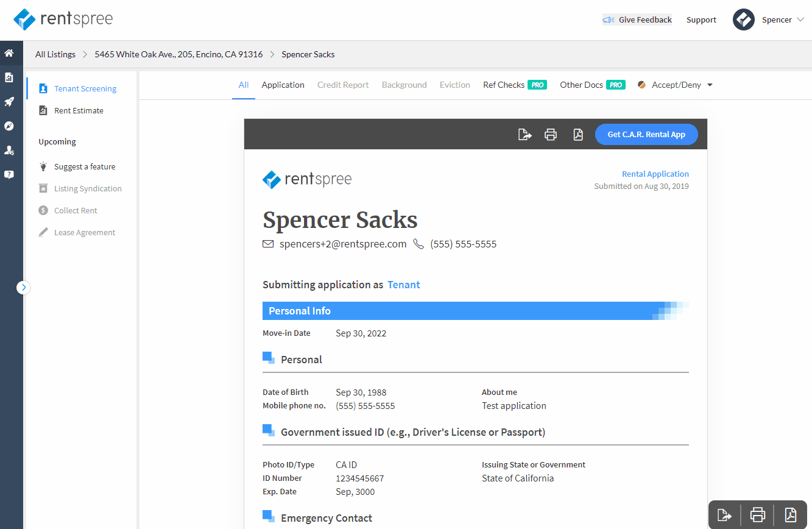Image resolution: width=812 pixels, height=529 pixels.
Task: Click the Lease Agreement pencil icon
Action: (43, 232)
